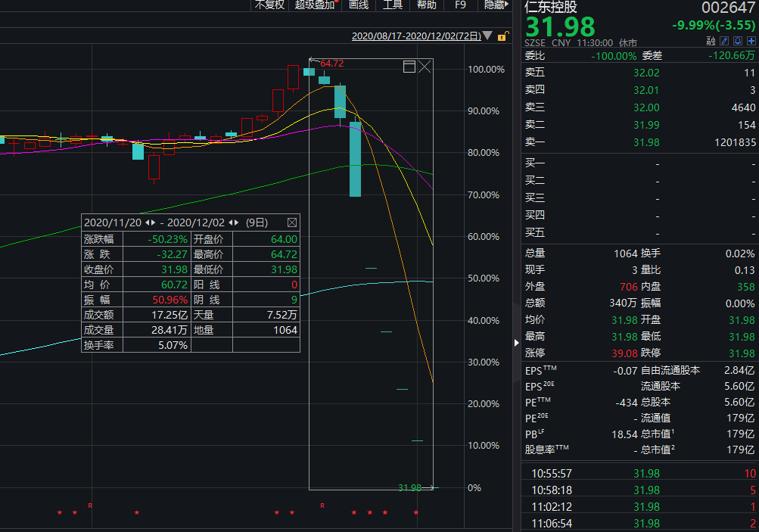Select the 卖五 price 32.02
Viewport: 759px width, 532px height.
pos(646,73)
